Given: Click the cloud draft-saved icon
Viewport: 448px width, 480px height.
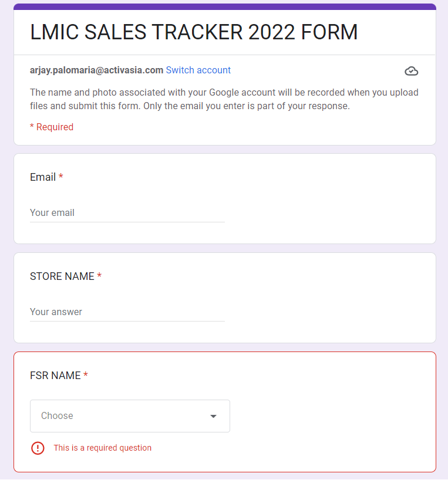Looking at the screenshot, I should tap(412, 71).
